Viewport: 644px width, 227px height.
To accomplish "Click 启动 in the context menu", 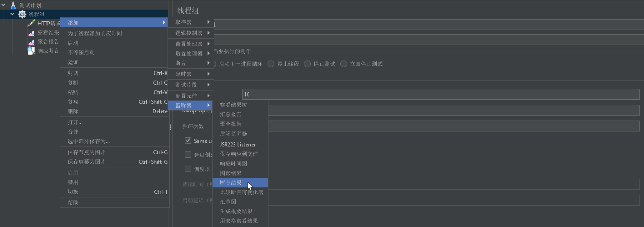I will pyautogui.click(x=115, y=43).
